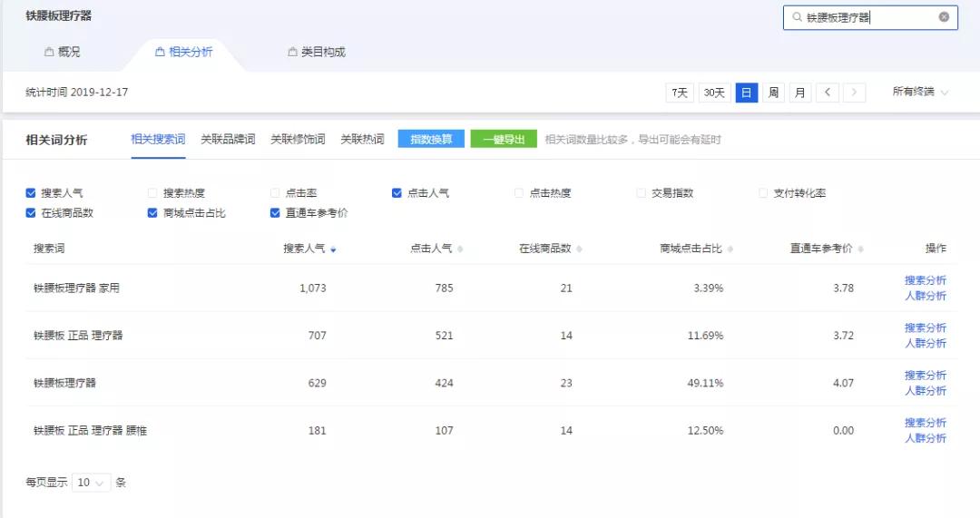Enable the 支付转化率 checkbox
980x518 pixels.
click(x=763, y=193)
